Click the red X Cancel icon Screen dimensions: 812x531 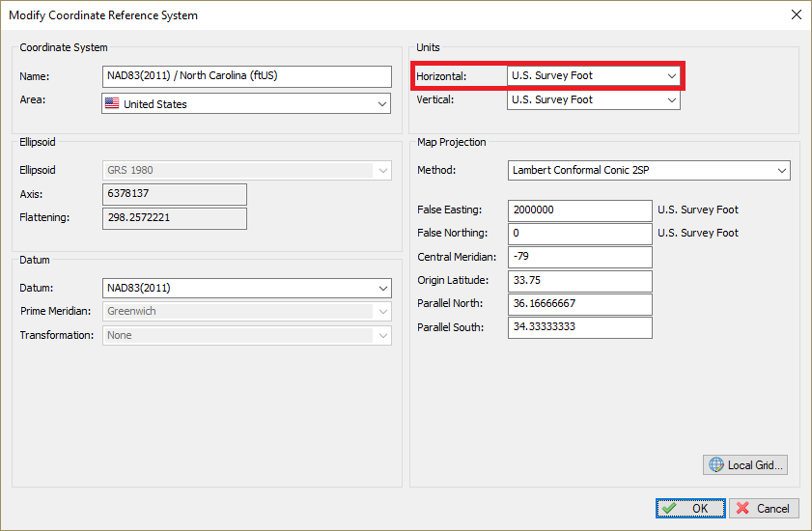click(742, 509)
